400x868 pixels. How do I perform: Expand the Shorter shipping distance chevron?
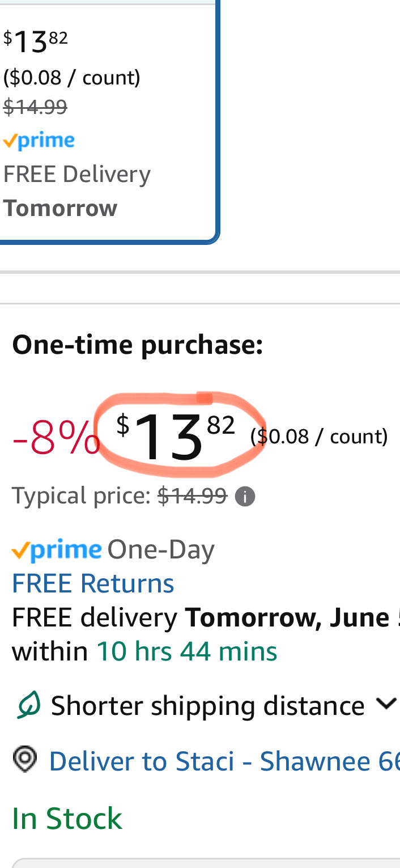pos(386,704)
